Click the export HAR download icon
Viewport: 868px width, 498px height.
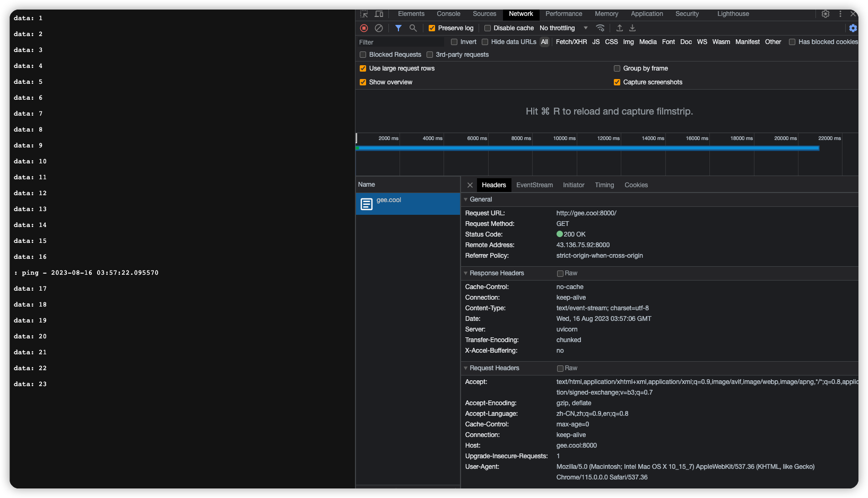point(632,28)
